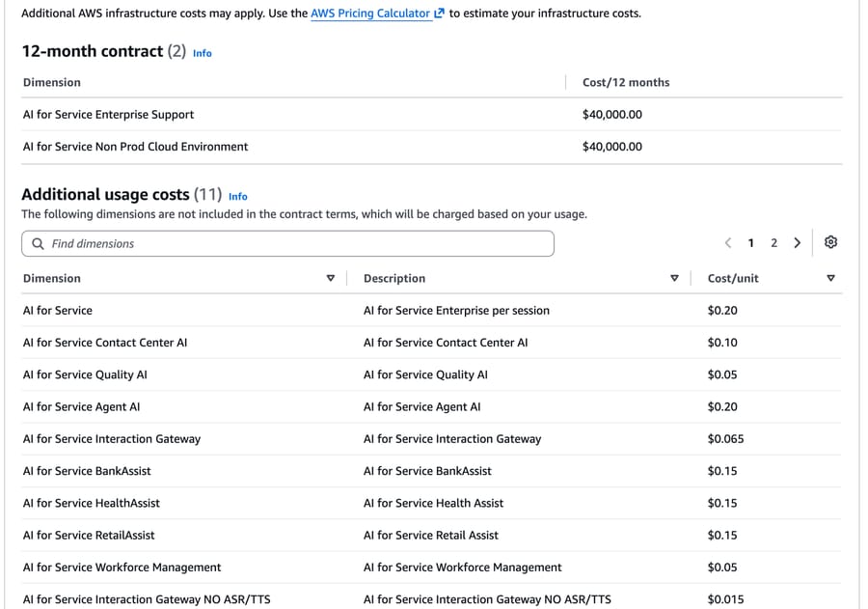Click the external link icon beside AWS Pricing Calculator

[x=439, y=13]
